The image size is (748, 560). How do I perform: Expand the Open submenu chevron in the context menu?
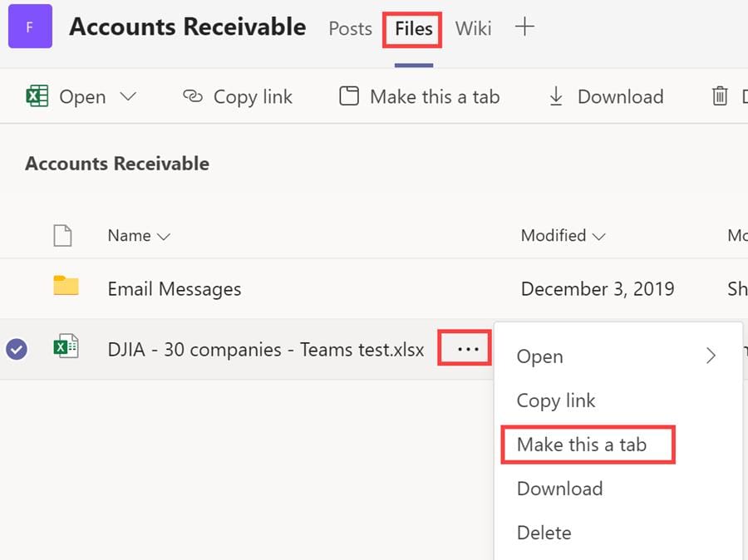[x=711, y=356]
